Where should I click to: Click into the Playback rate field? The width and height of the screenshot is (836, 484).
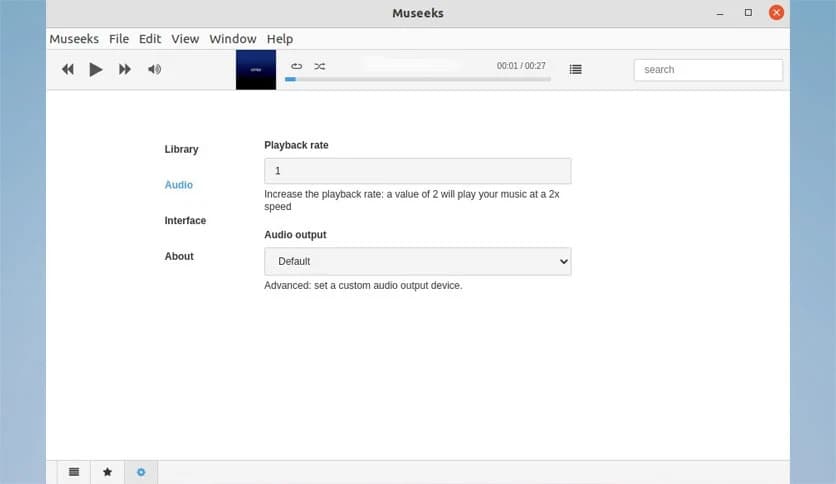click(417, 171)
